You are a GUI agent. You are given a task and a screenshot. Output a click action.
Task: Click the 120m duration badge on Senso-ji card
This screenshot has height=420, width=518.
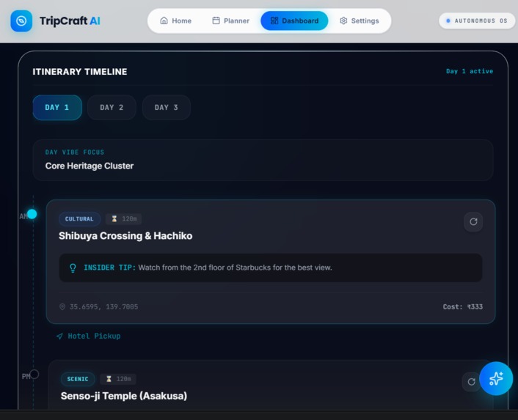(x=118, y=379)
